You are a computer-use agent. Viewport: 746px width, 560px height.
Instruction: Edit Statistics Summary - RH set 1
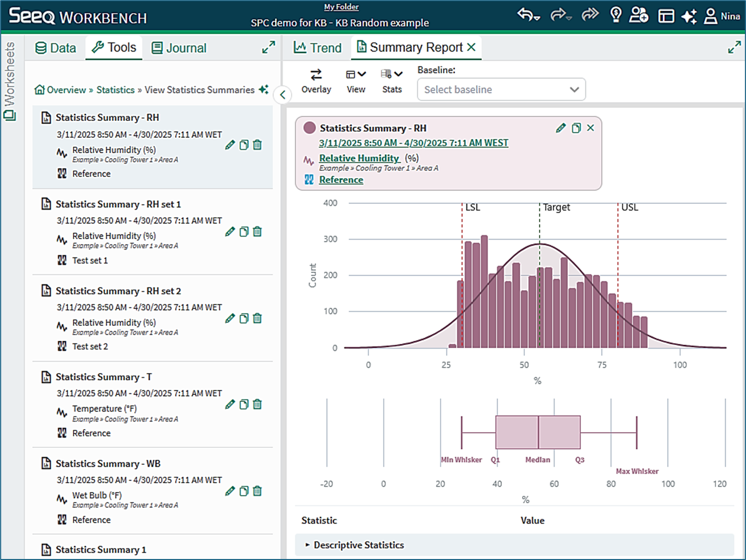tap(230, 232)
